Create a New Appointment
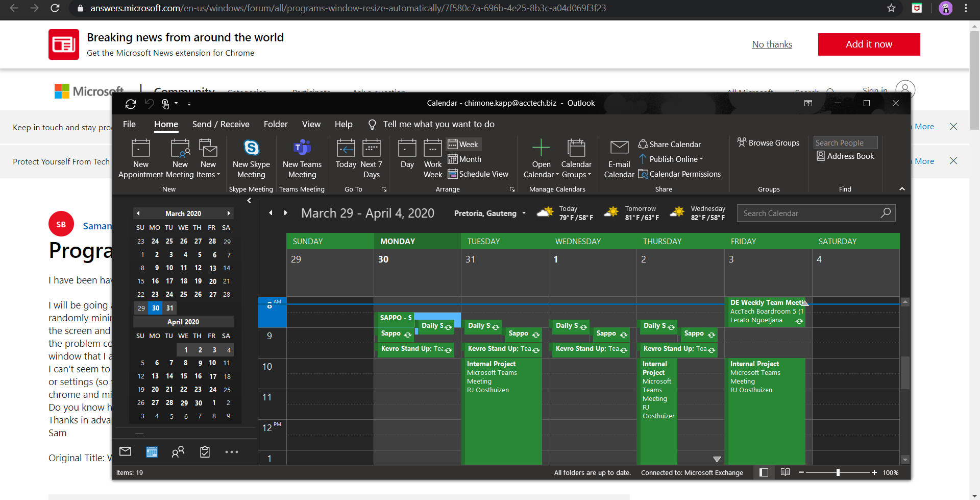 point(141,159)
